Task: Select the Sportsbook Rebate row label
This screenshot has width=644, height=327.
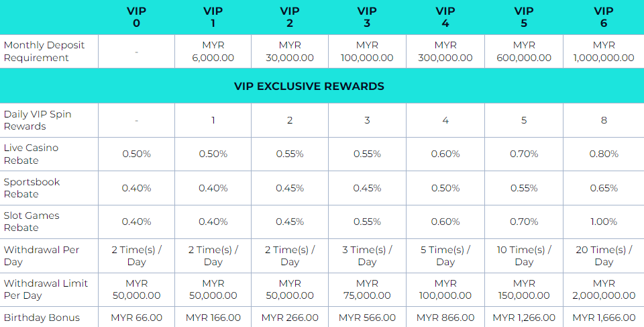Action: 32,188
